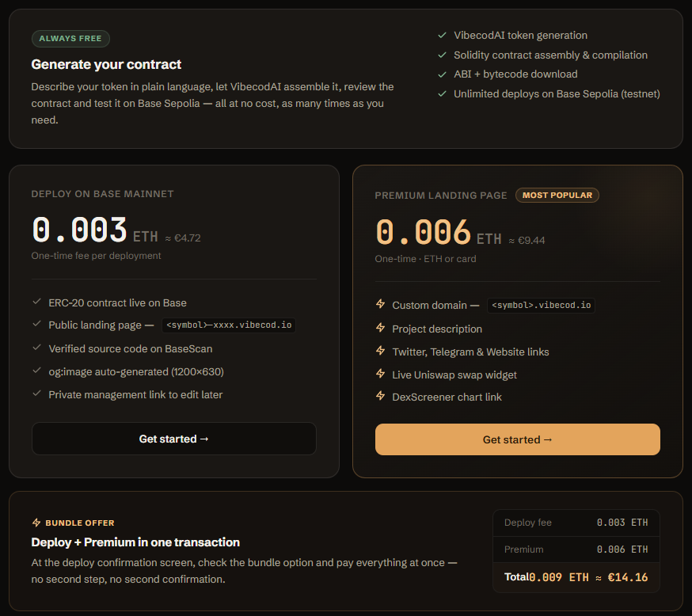692x616 pixels.
Task: Click 'Solidity contract assembly & compilation' text
Action: click(x=550, y=55)
